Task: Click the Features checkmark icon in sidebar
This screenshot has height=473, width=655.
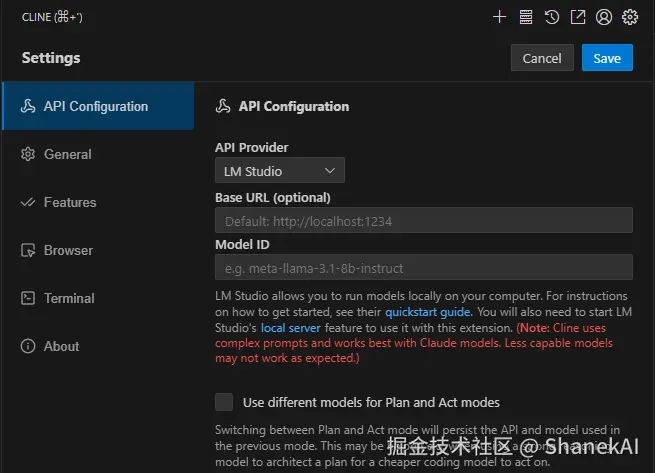Action: 28,202
